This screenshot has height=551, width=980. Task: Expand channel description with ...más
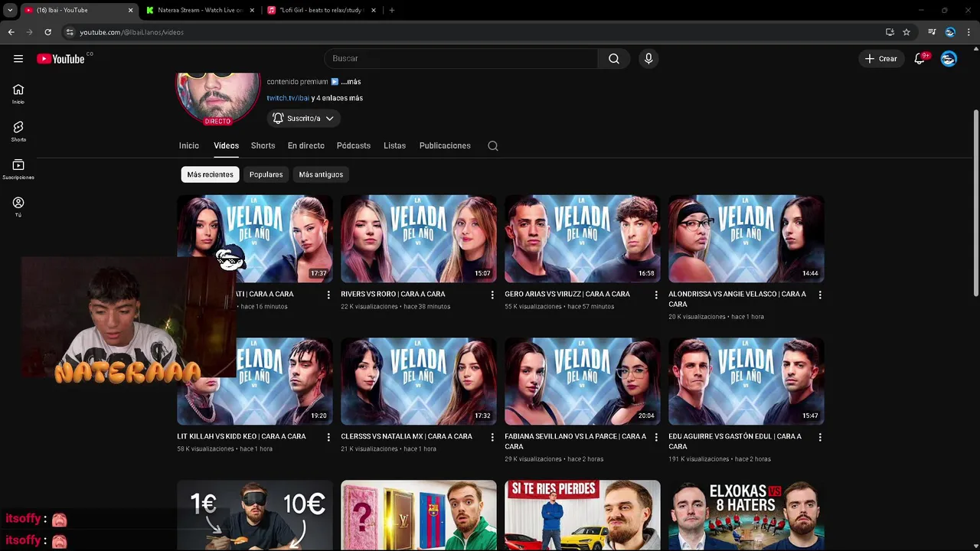351,82
